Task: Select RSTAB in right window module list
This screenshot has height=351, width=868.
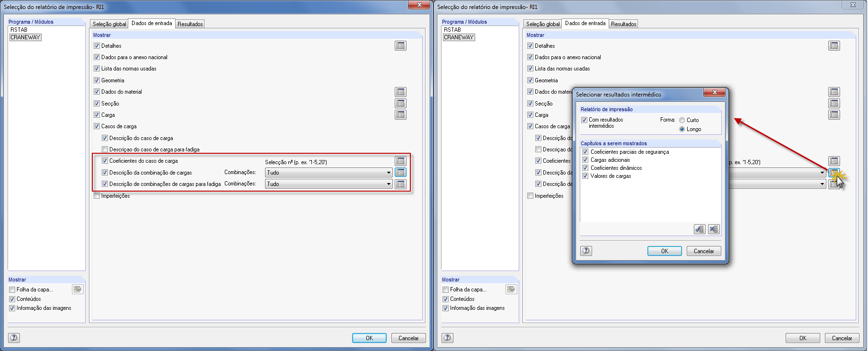Action: [x=452, y=30]
